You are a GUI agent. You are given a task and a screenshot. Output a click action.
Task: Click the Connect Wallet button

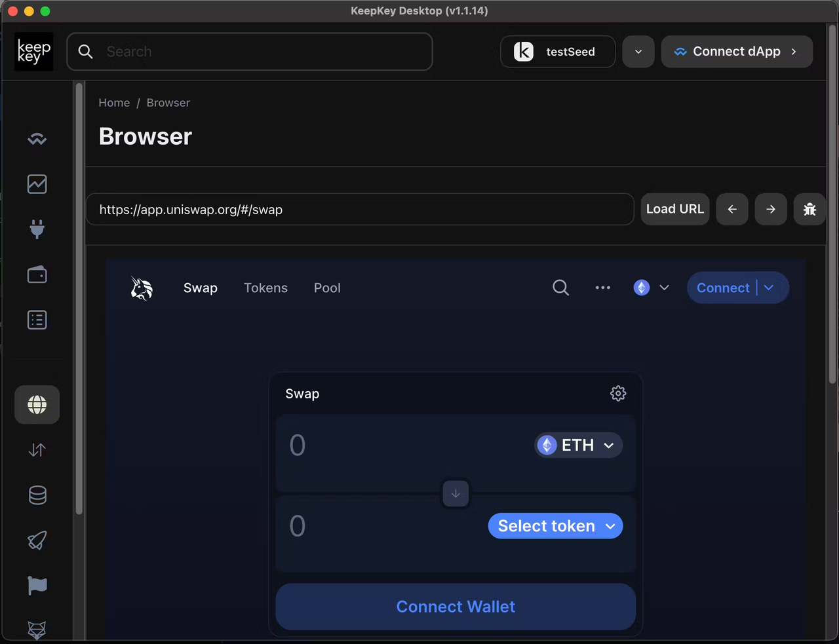click(x=456, y=607)
